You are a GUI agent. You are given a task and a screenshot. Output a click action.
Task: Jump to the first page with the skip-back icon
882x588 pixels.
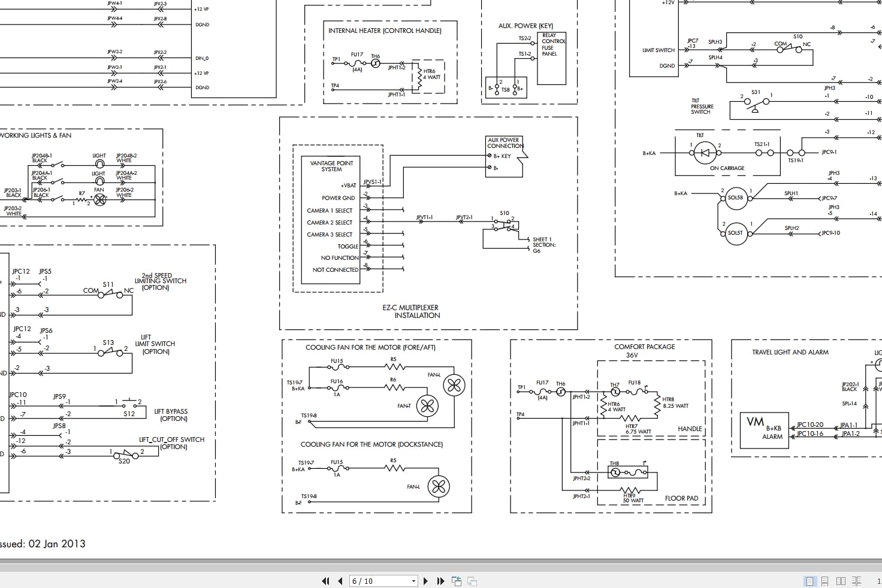pos(325,581)
